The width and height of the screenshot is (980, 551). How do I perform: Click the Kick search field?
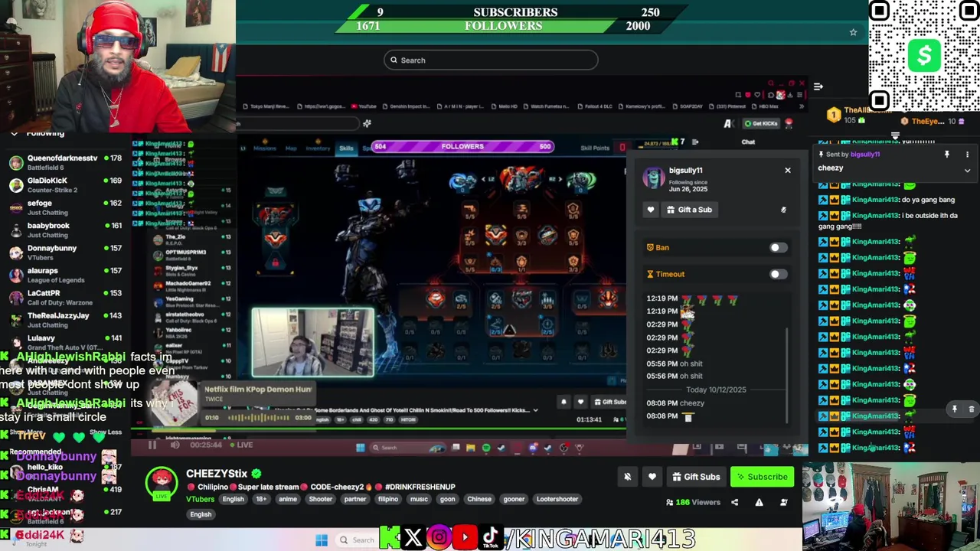pos(491,60)
